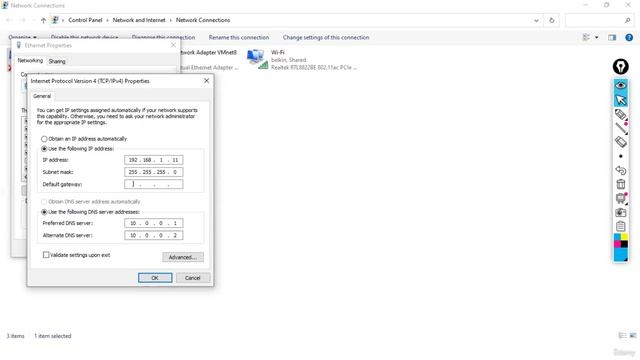Select the arrow cursor tool in annotation toolbar
Screen dimensions: 640x360
click(x=621, y=100)
